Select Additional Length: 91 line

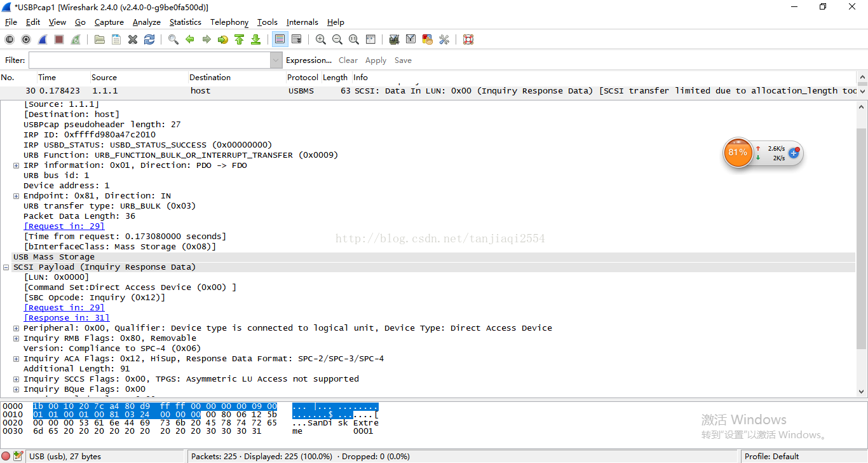pos(77,369)
